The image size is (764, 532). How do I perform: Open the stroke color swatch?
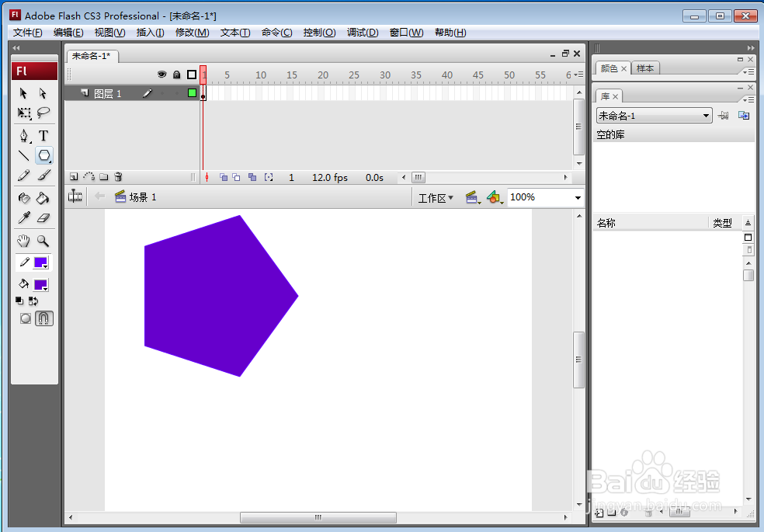click(x=40, y=263)
